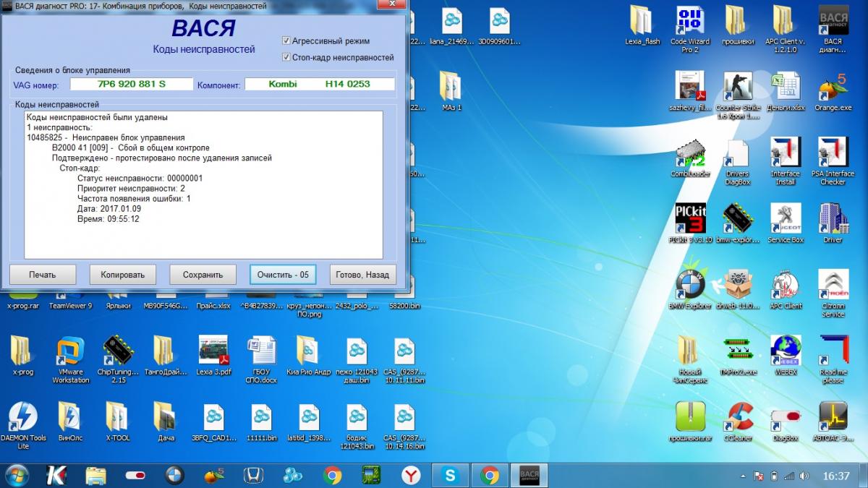Select the line "10485825 - Неисправен блок управления"

click(x=106, y=137)
